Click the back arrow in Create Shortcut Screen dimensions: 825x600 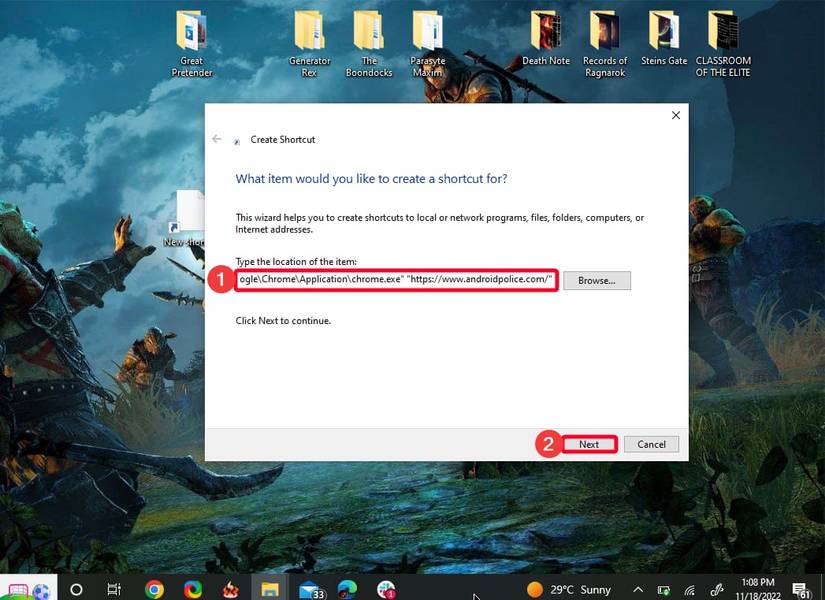pos(217,139)
